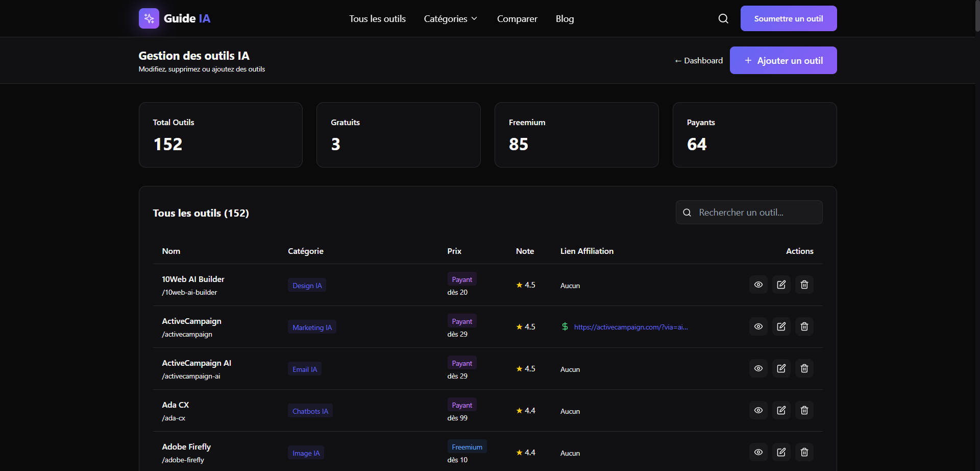This screenshot has height=471, width=980.
Task: Open the ActiveCampaign affiliate link
Action: 630,327
